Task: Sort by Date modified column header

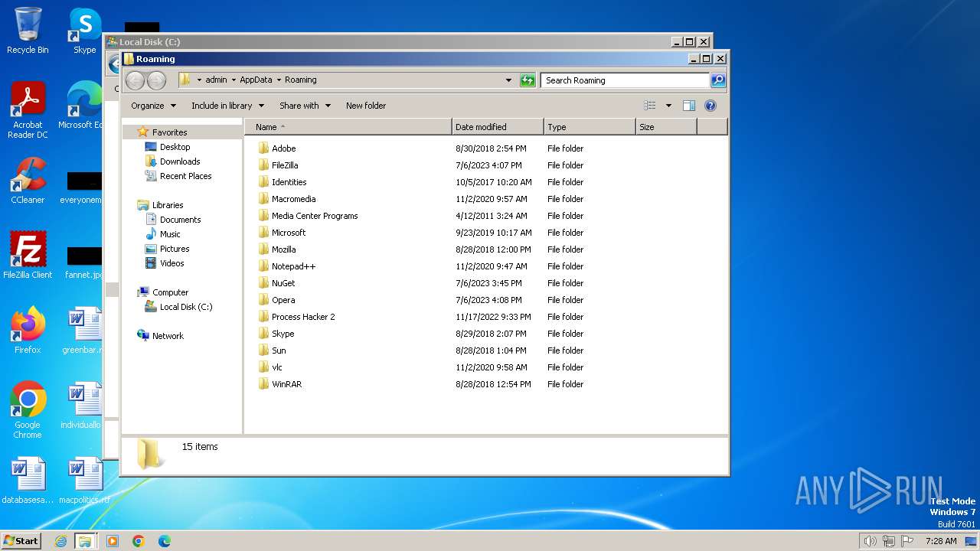Action: pyautogui.click(x=498, y=127)
